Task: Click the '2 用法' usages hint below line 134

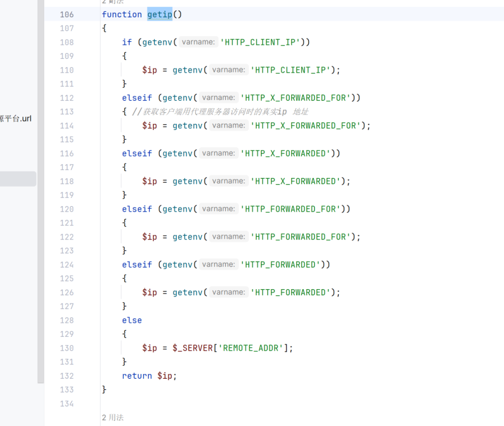Action: click(113, 417)
